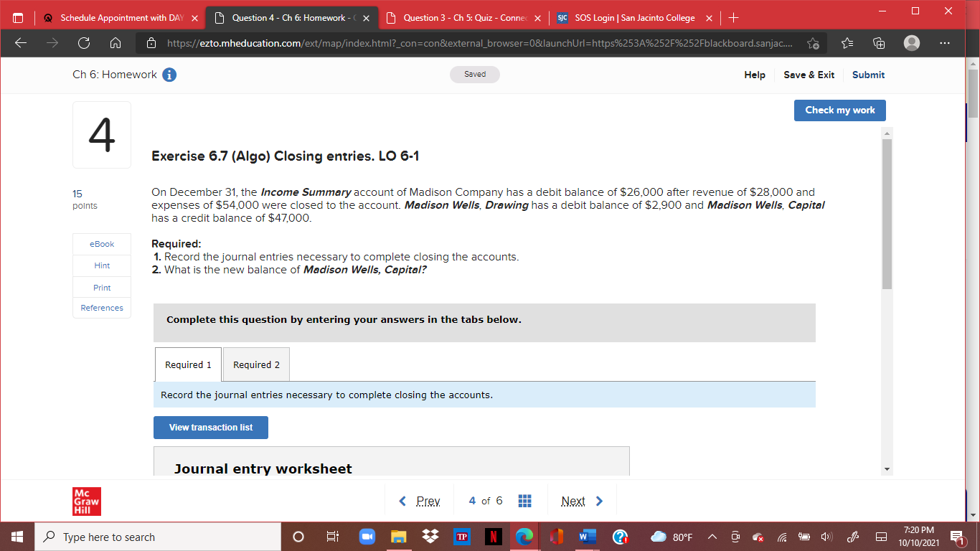Open the browser profile avatar
The width and height of the screenshot is (980, 551).
coord(912,43)
